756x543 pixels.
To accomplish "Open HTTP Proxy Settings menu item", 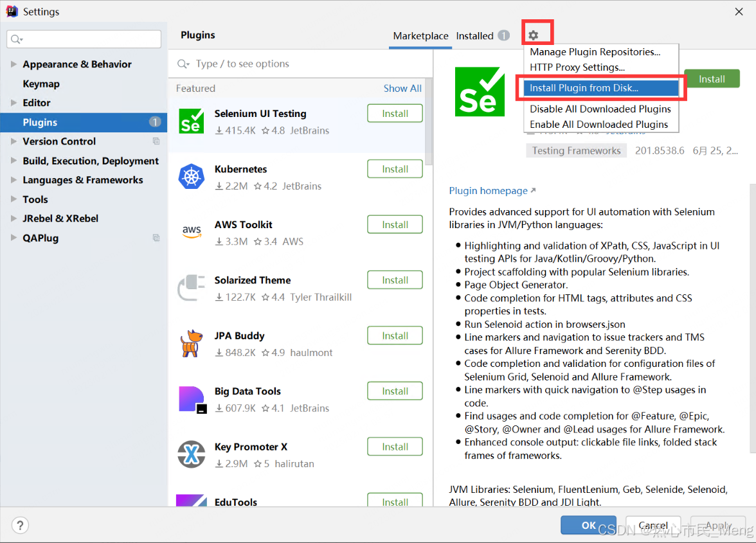I will point(600,67).
